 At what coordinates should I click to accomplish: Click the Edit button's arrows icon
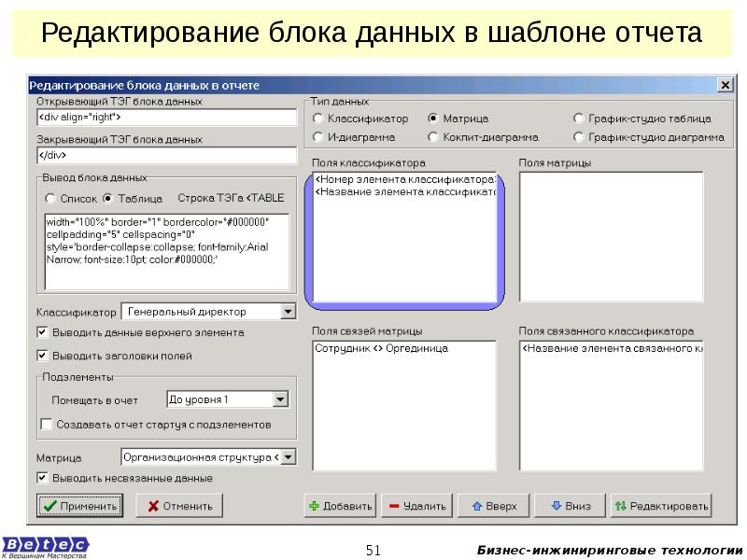click(621, 506)
